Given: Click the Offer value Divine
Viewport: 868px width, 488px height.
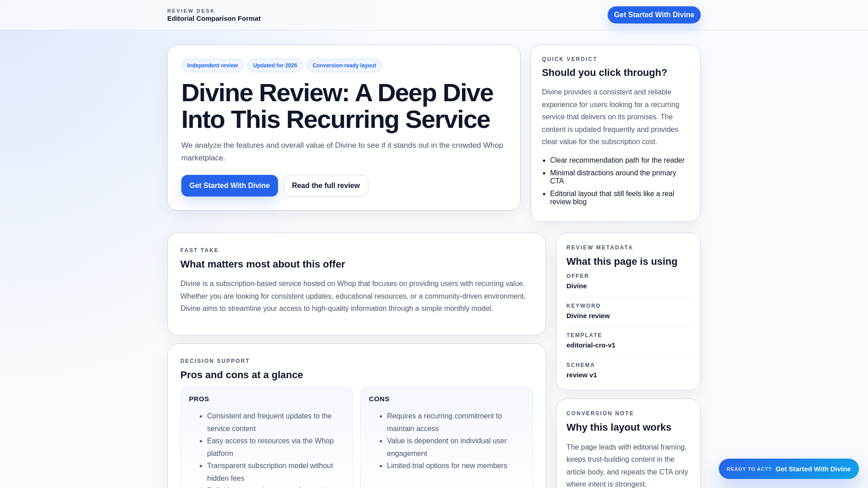Looking at the screenshot, I should coord(576,286).
